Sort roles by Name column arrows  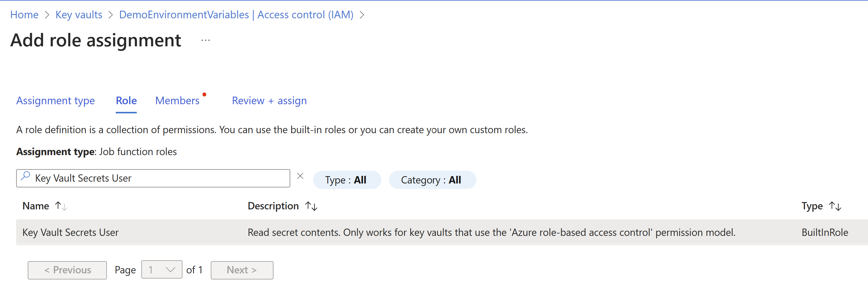(x=61, y=206)
